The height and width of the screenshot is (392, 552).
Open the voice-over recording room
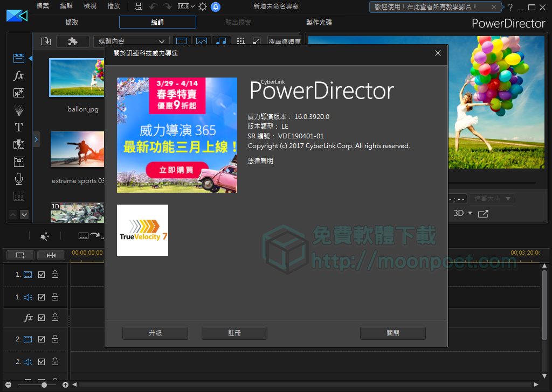(x=18, y=179)
